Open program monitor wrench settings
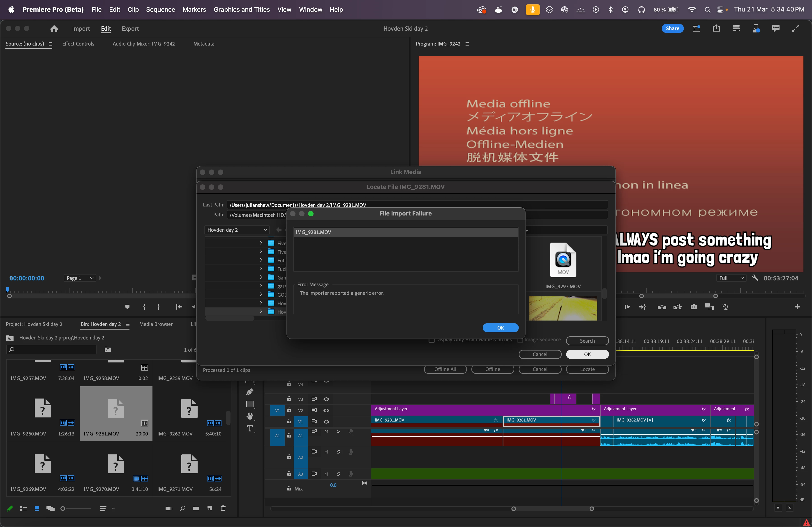This screenshot has height=527, width=812. [755, 278]
